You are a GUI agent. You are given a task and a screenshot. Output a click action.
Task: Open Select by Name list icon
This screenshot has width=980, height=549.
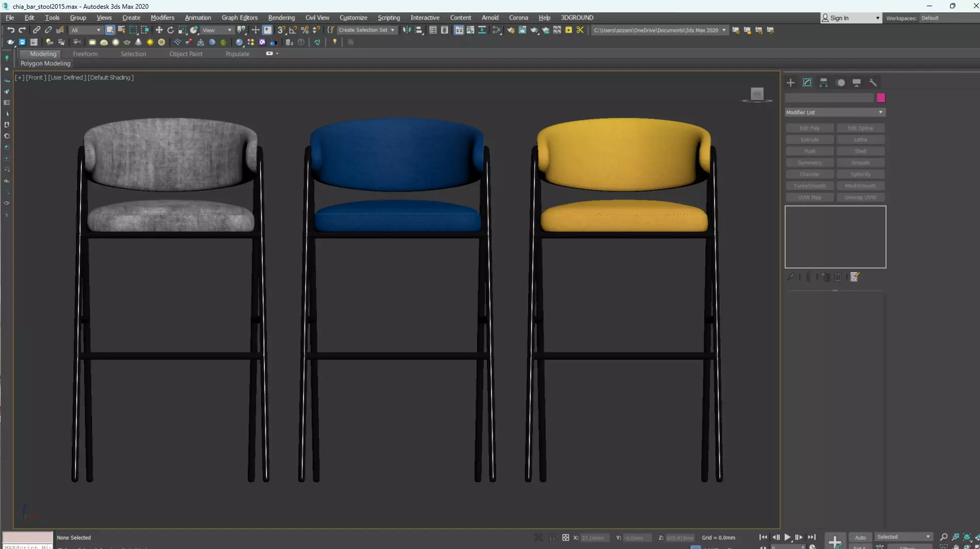122,30
